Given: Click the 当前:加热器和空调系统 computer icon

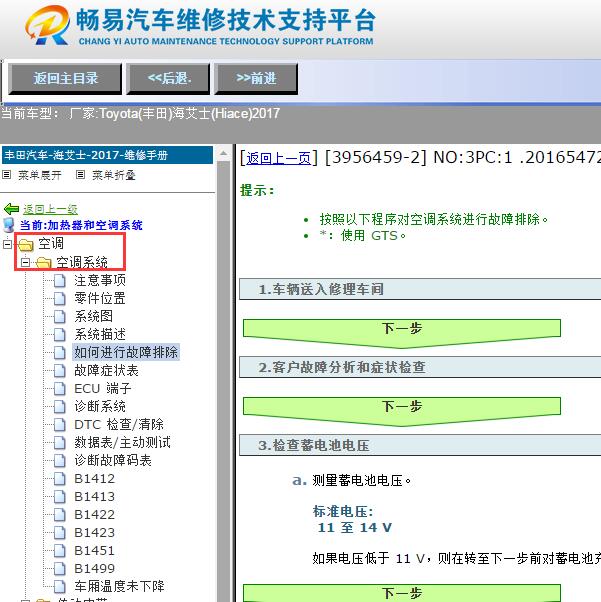Looking at the screenshot, I should (9, 225).
